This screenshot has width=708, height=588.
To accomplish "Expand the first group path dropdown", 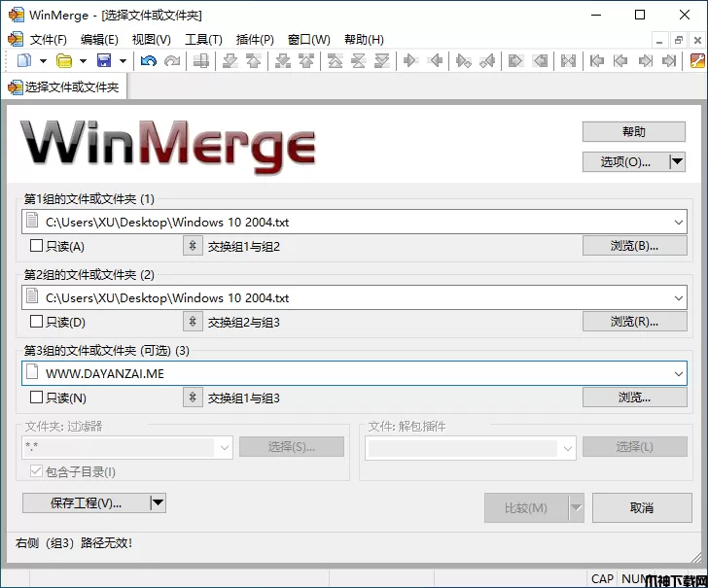I will click(x=678, y=223).
